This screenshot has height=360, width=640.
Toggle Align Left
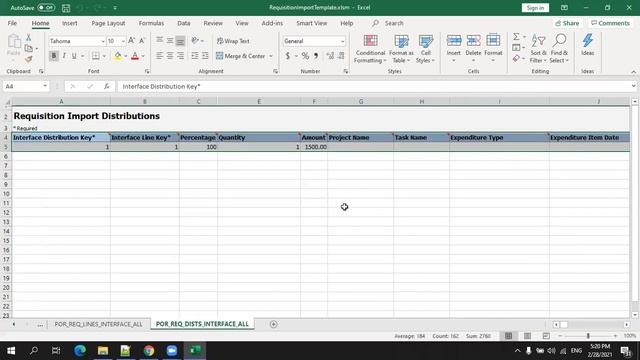tap(159, 56)
